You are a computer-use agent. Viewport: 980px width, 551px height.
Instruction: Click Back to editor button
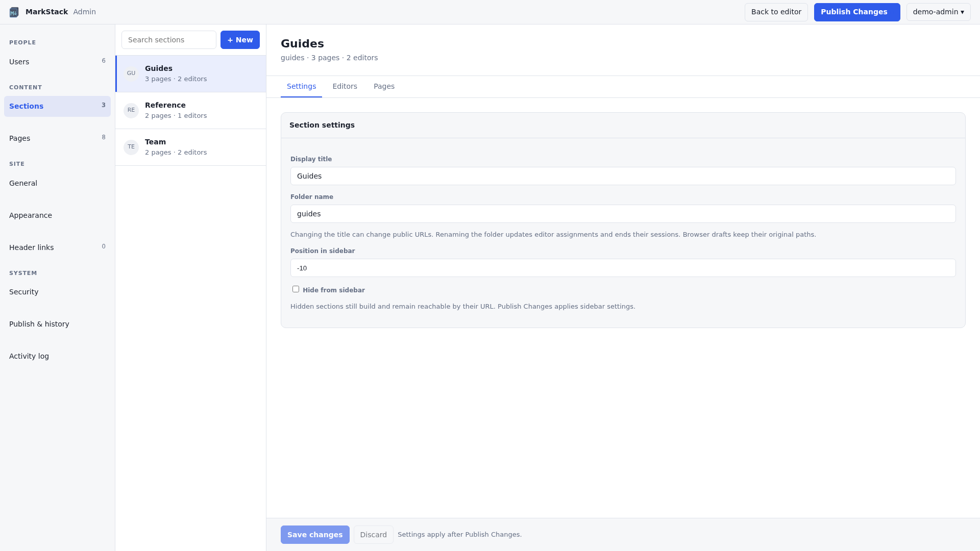pos(776,12)
